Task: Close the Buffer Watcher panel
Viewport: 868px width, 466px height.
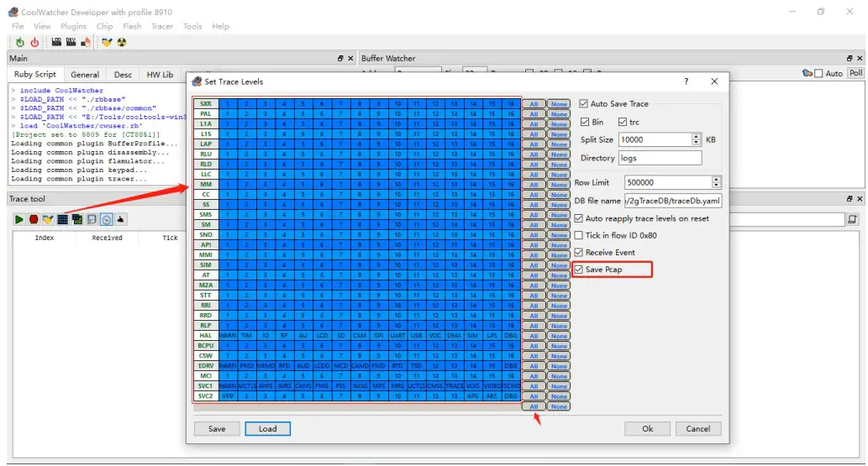Action: [860, 58]
